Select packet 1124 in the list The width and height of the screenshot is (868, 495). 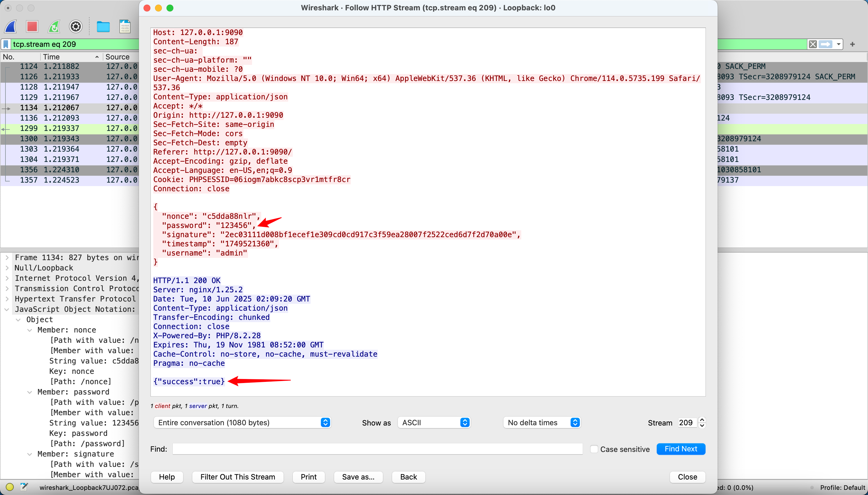[70, 66]
